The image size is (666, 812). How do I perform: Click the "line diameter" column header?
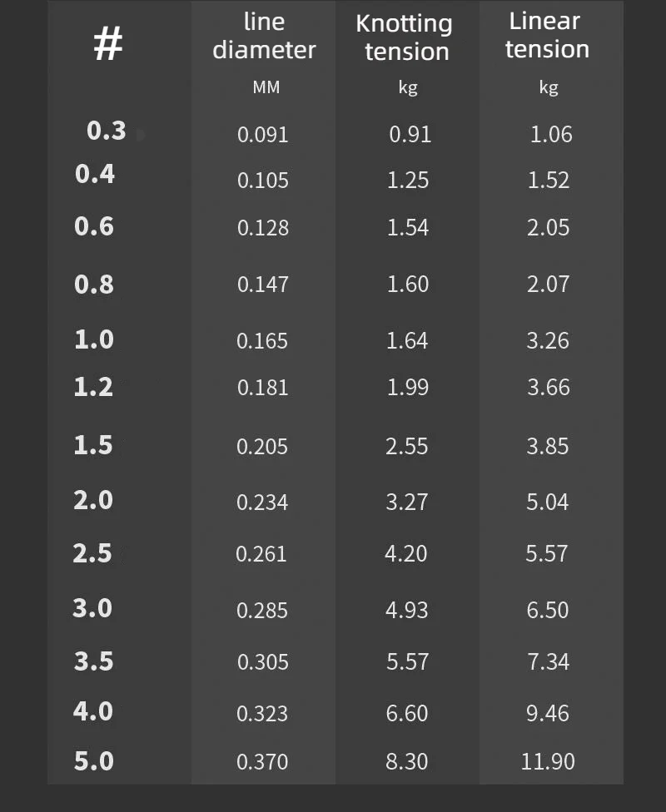pos(264,36)
